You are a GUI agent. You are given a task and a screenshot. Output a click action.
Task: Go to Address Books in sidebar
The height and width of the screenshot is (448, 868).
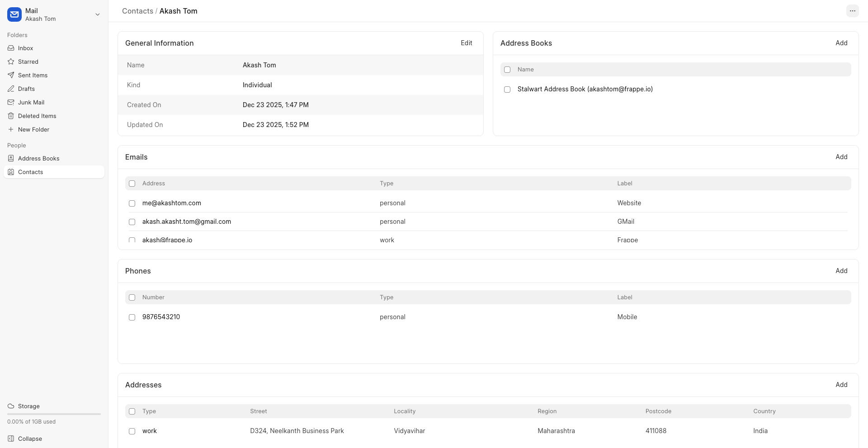pos(38,158)
